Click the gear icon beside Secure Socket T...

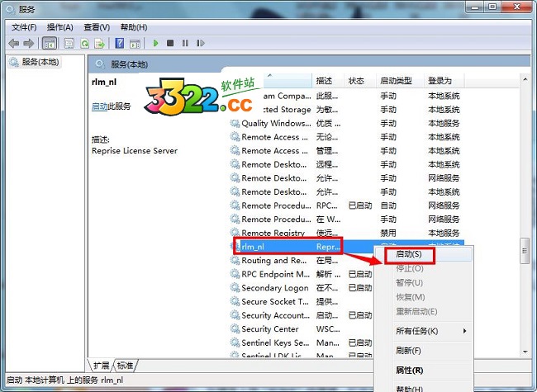(x=235, y=301)
